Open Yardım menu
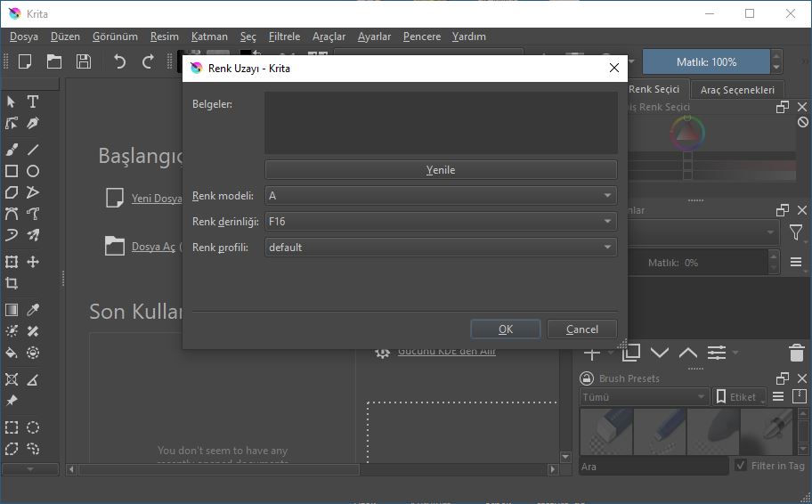812x504 pixels. tap(468, 37)
